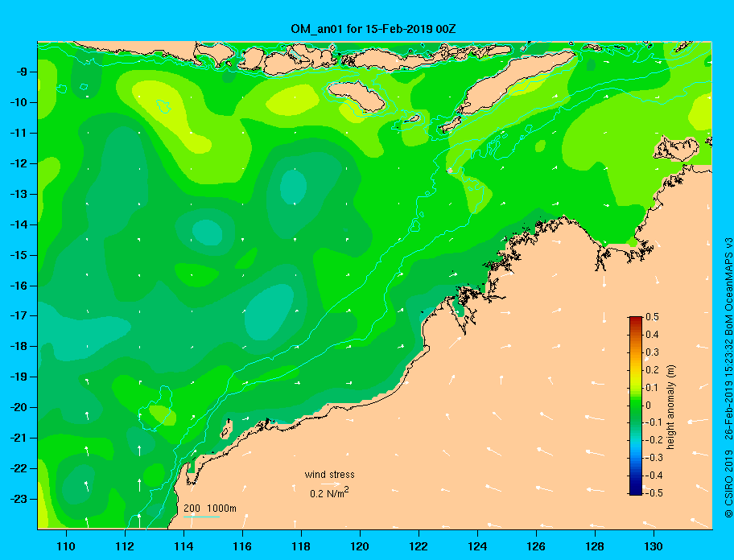This screenshot has width=734, height=560.
Task: Select the -19 latitude axis label
Action: tap(19, 377)
